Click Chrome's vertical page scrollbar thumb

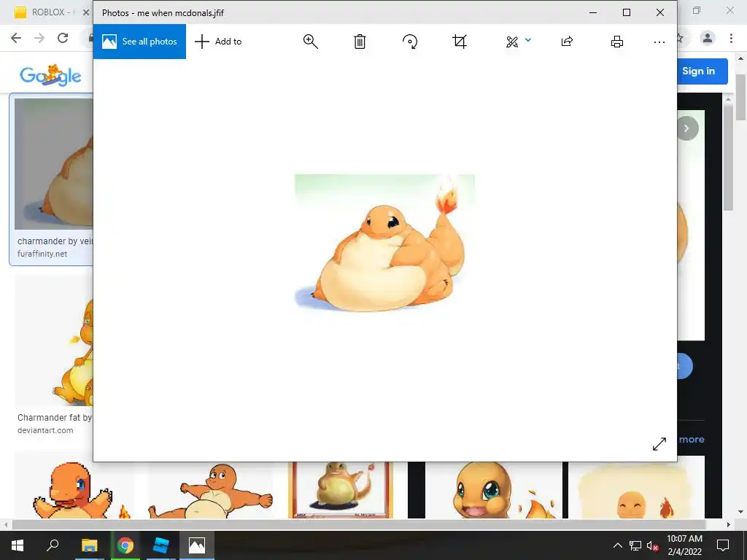[x=740, y=98]
